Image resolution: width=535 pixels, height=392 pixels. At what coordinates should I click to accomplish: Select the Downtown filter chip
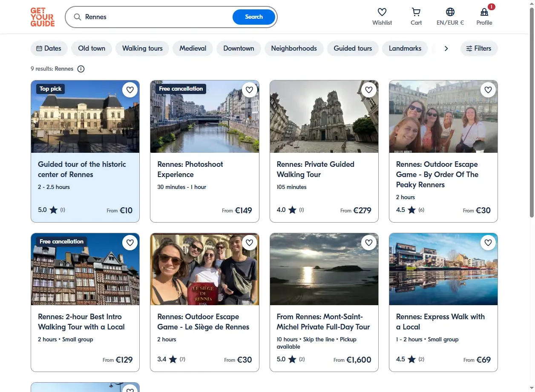[x=239, y=49]
